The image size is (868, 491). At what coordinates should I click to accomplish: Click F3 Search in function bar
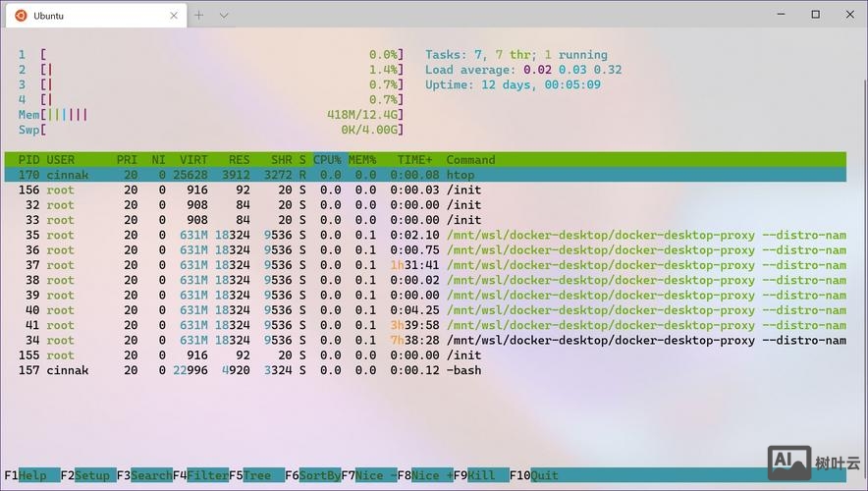[x=143, y=475]
